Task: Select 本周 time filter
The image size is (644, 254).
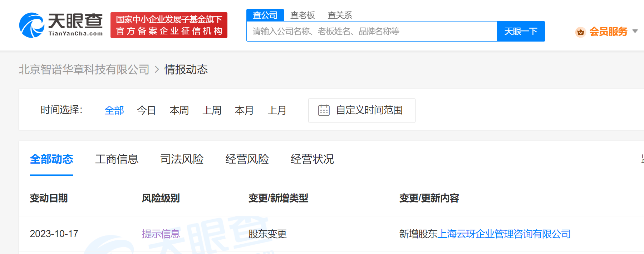Action: 179,110
